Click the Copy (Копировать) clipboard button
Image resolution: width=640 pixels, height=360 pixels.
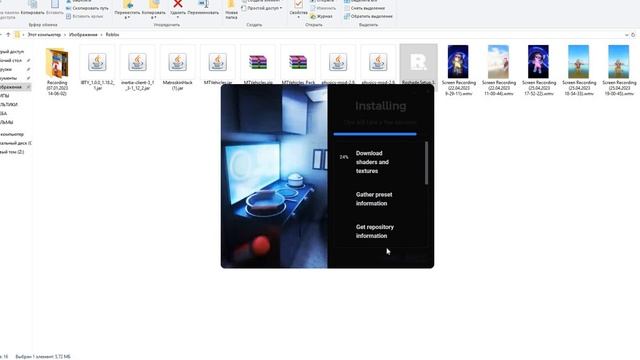(32, 8)
